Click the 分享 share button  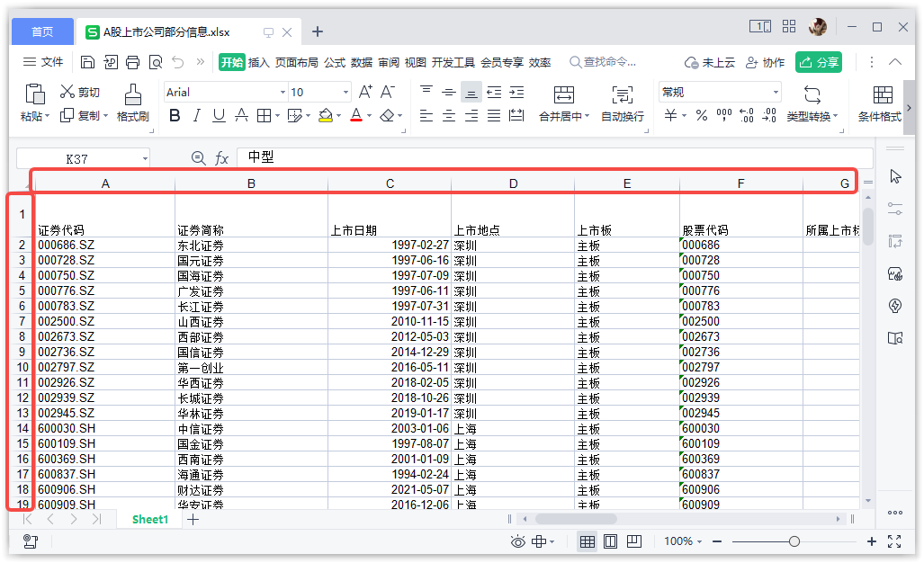(819, 62)
